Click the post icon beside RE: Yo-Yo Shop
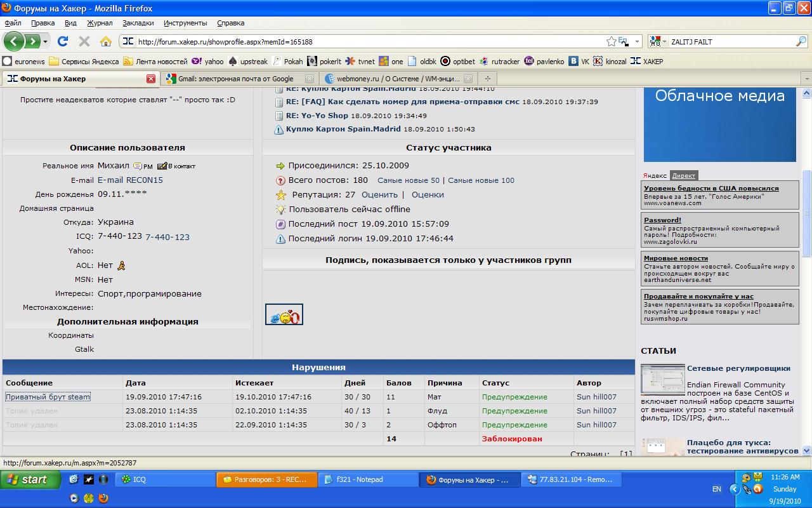The width and height of the screenshot is (812, 508). point(279,116)
